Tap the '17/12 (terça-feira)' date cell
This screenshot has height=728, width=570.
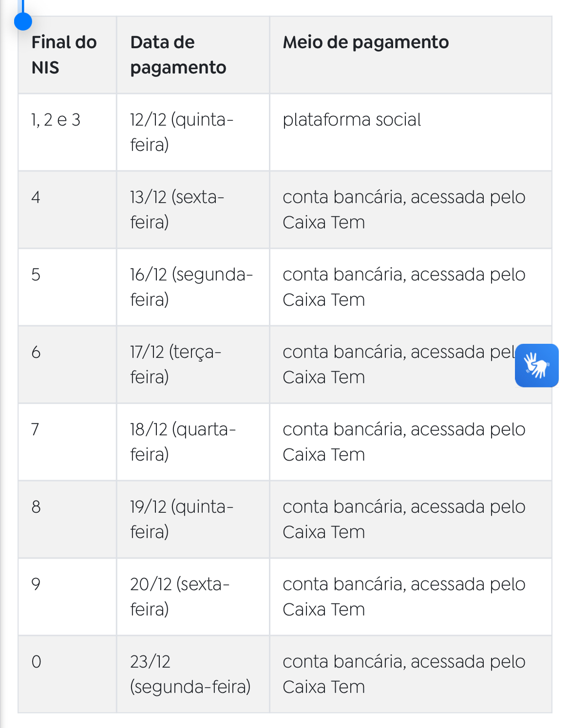[x=193, y=364]
